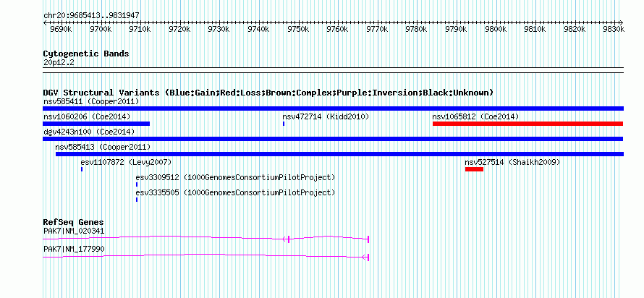Click the esv1107872 (Levy2007) blue marker
644x298 pixels.
click(x=82, y=169)
